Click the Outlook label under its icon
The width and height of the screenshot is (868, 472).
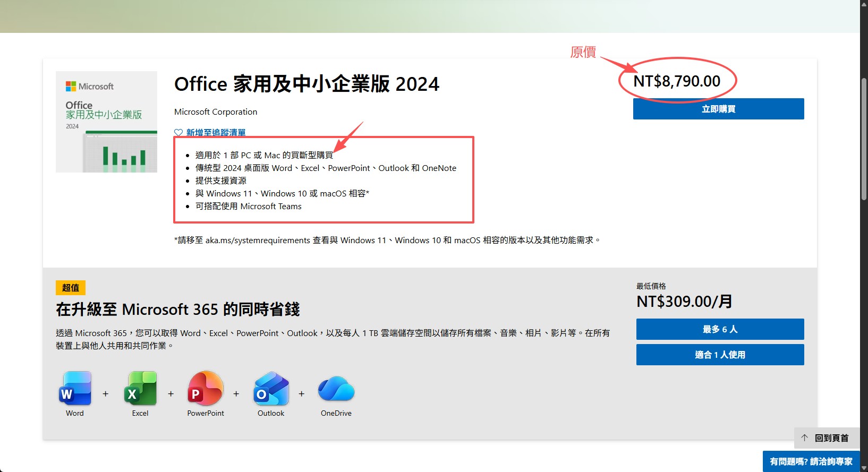tap(271, 413)
